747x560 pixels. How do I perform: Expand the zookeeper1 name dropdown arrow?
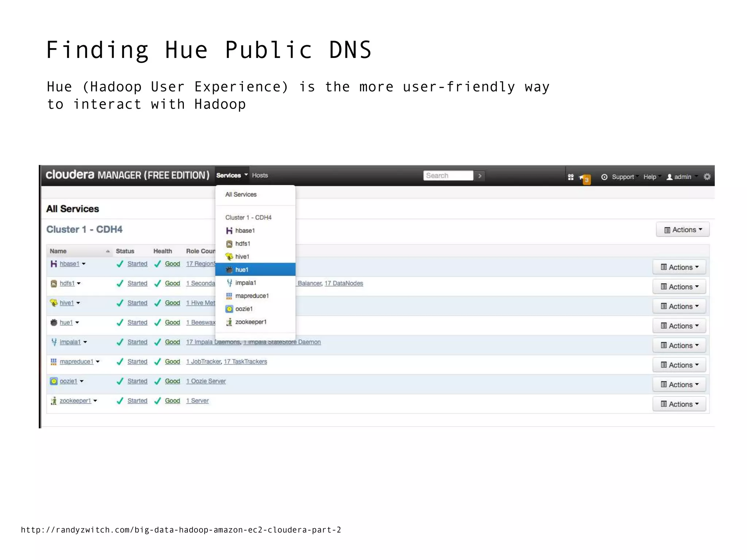95,401
